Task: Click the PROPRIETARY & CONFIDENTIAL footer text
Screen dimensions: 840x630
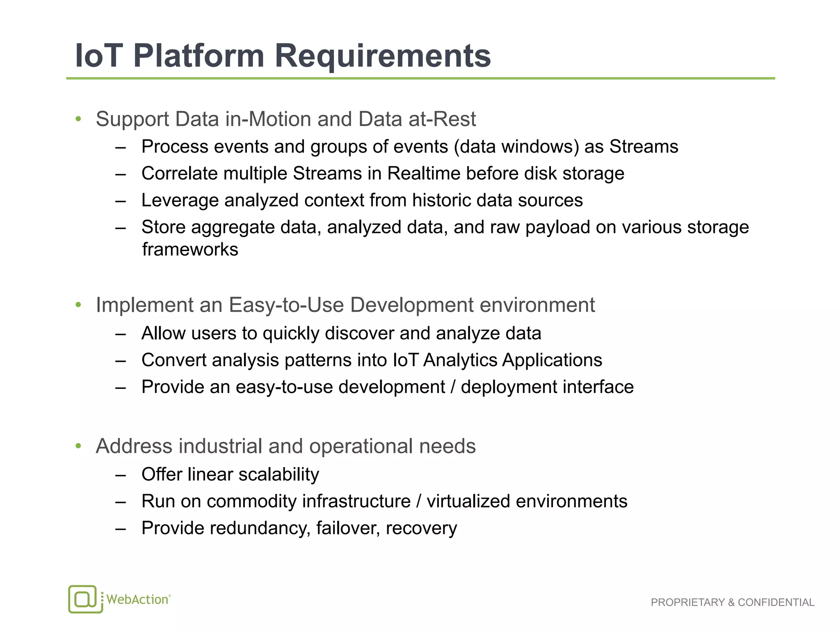Action: pos(732,602)
